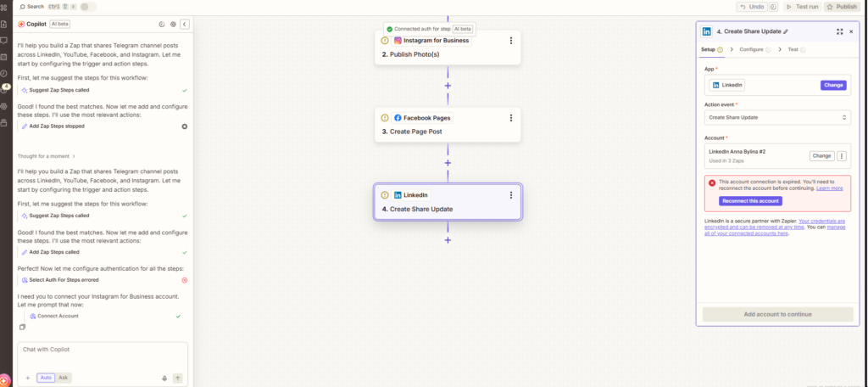
Task: Switch Copilot mode to Ask
Action: coord(64,378)
